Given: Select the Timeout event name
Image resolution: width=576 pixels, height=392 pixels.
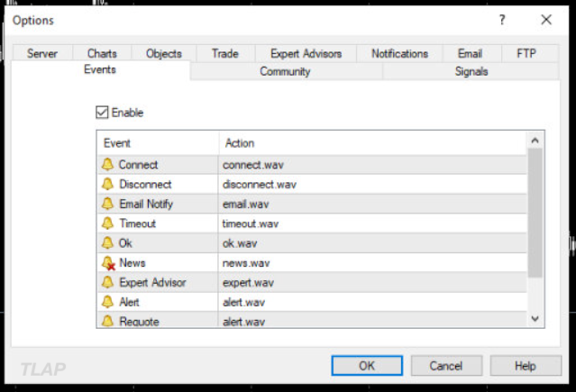Looking at the screenshot, I should (x=138, y=223).
